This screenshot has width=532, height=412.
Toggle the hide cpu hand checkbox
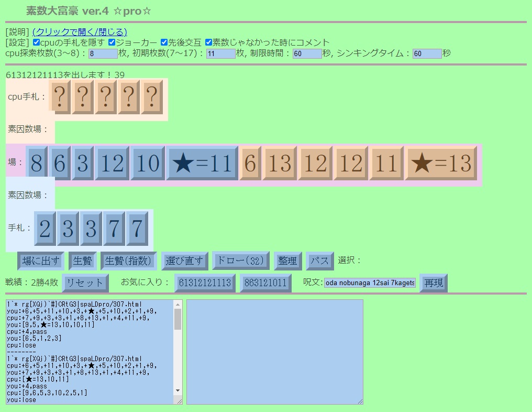[x=37, y=42]
